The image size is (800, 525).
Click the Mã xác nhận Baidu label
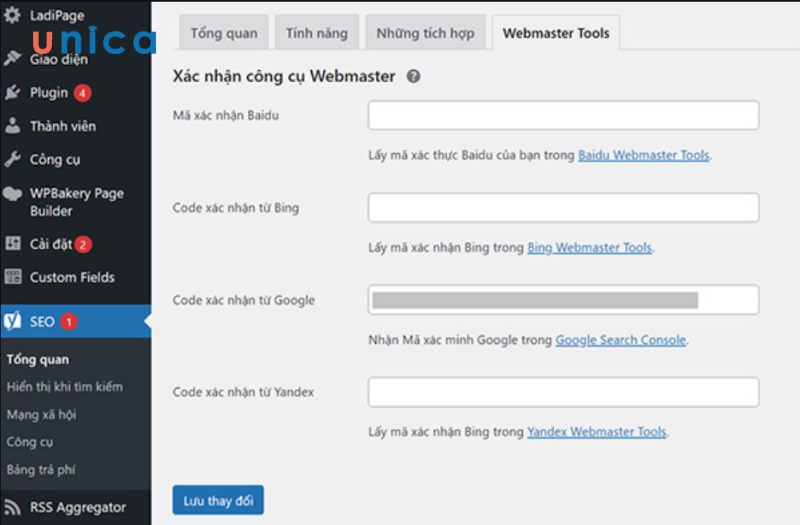226,115
